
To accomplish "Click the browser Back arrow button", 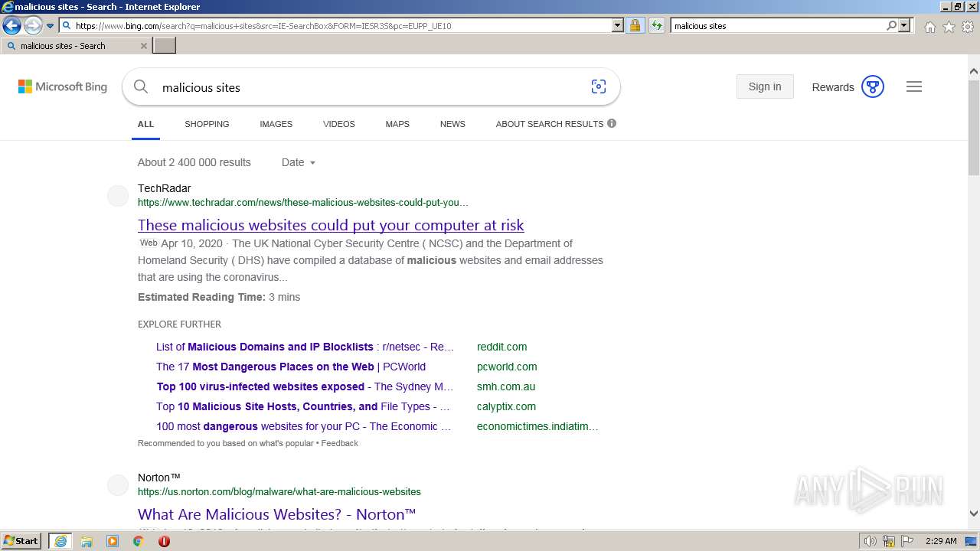I will 11,25.
